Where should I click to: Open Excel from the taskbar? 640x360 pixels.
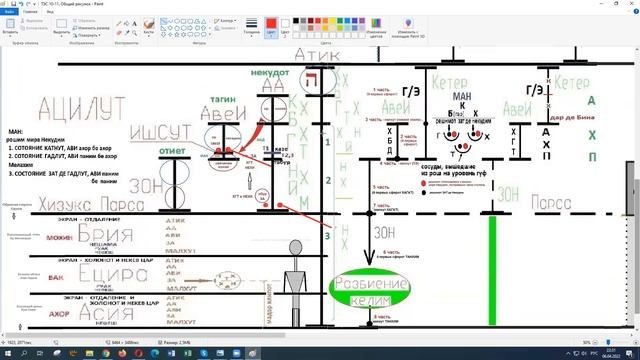coord(188,353)
